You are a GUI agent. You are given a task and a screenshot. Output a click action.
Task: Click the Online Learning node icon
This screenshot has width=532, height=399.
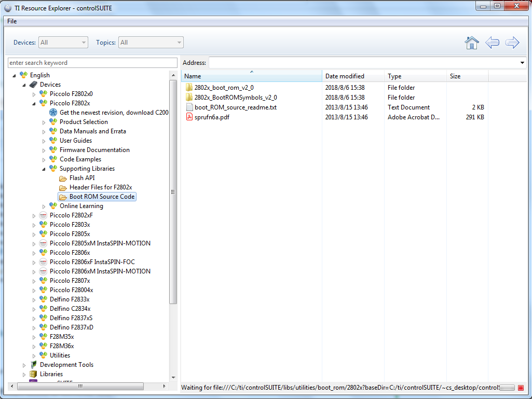(53, 205)
